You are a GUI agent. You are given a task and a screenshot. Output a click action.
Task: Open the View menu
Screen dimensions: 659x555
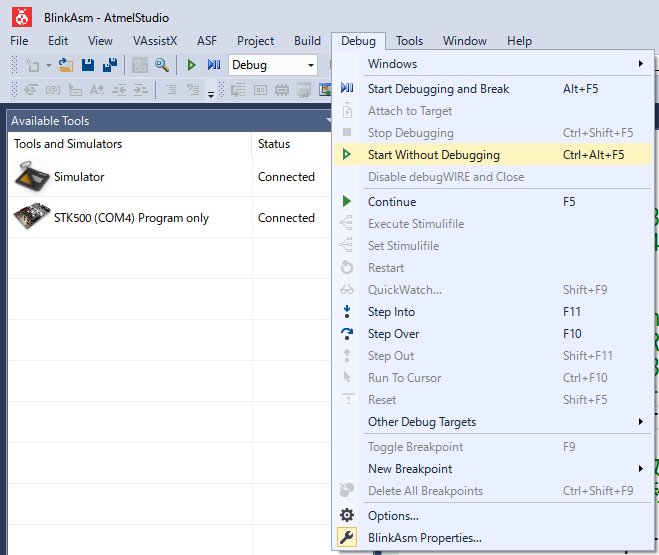pyautogui.click(x=100, y=41)
